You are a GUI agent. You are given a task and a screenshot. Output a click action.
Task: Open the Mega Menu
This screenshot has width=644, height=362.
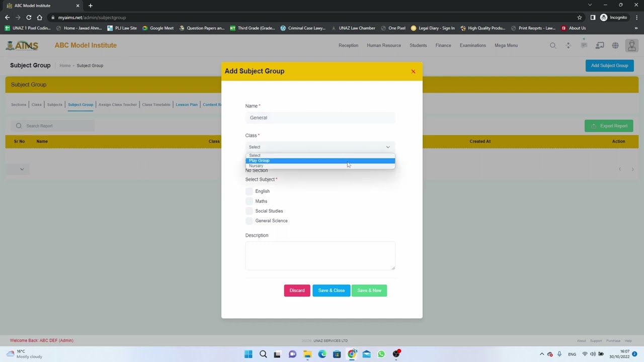506,45
